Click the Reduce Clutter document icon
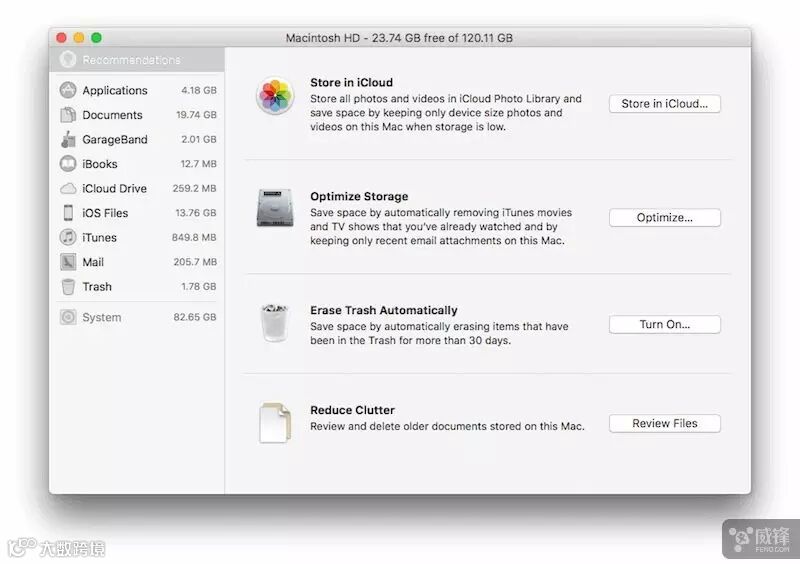Viewport: 800px width, 564px height. (275, 423)
